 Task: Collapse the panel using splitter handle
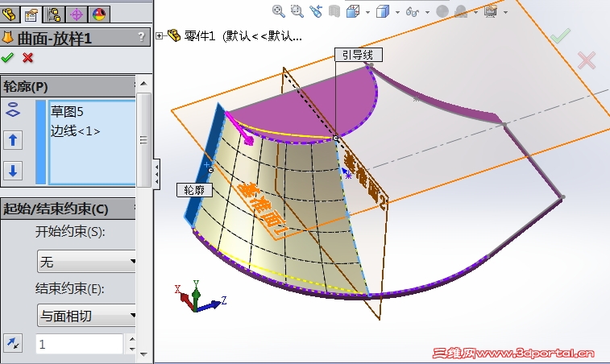(x=156, y=174)
